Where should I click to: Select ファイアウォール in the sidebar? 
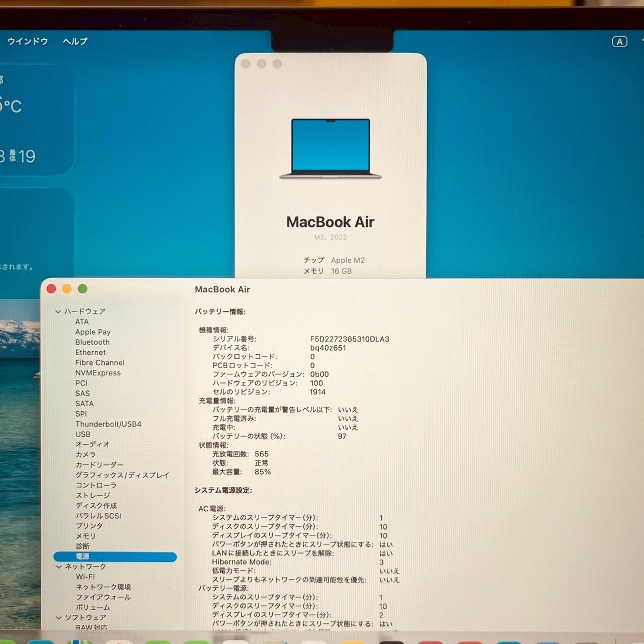[x=103, y=597]
